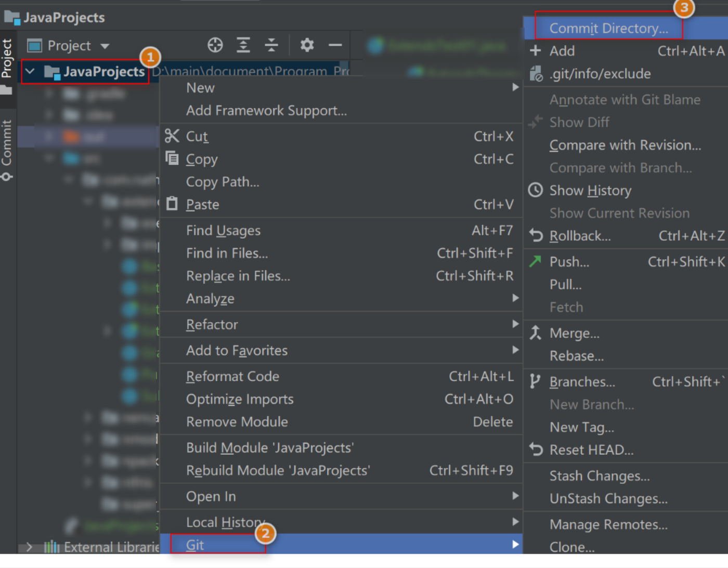Open the Git submenu in context menu

194,544
